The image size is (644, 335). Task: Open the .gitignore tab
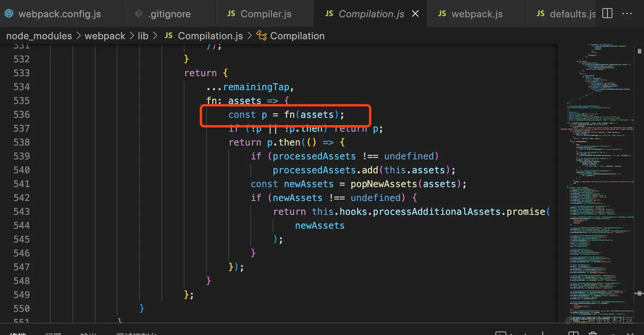point(169,14)
